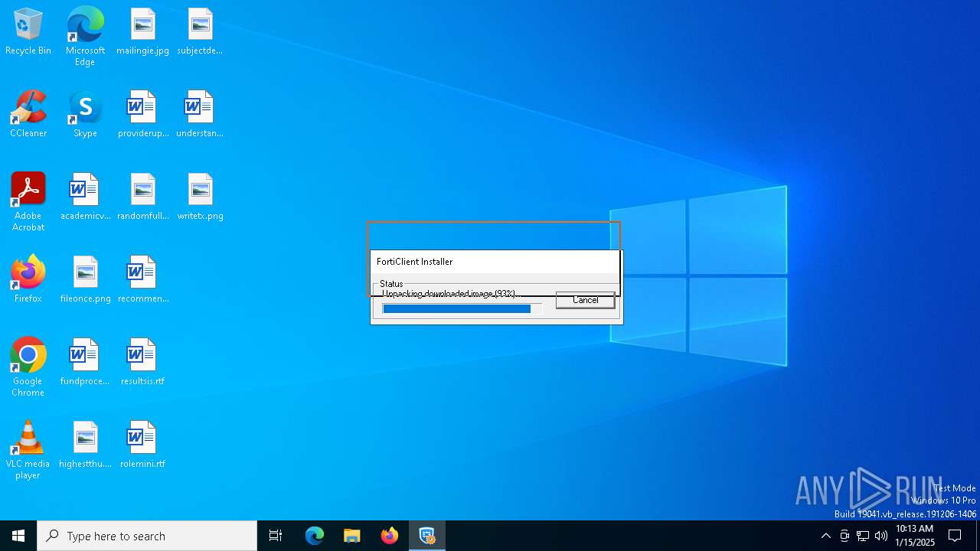980x551 pixels.
Task: Click the taskbar search box
Action: (x=147, y=536)
